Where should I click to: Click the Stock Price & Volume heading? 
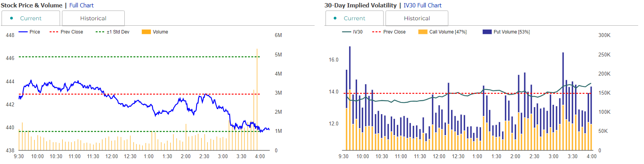pos(32,5)
